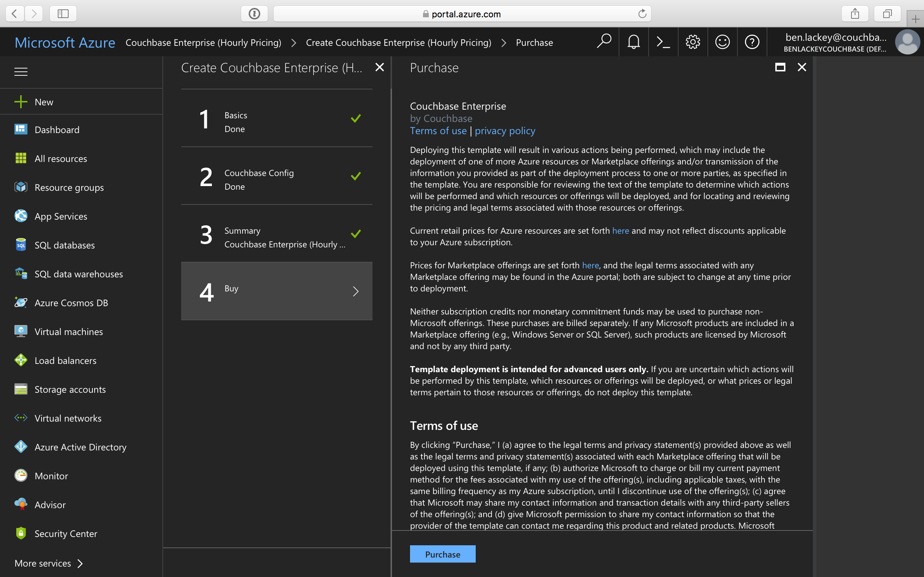Open the help question mark icon
Image resolution: width=924 pixels, height=577 pixels.
(x=752, y=42)
